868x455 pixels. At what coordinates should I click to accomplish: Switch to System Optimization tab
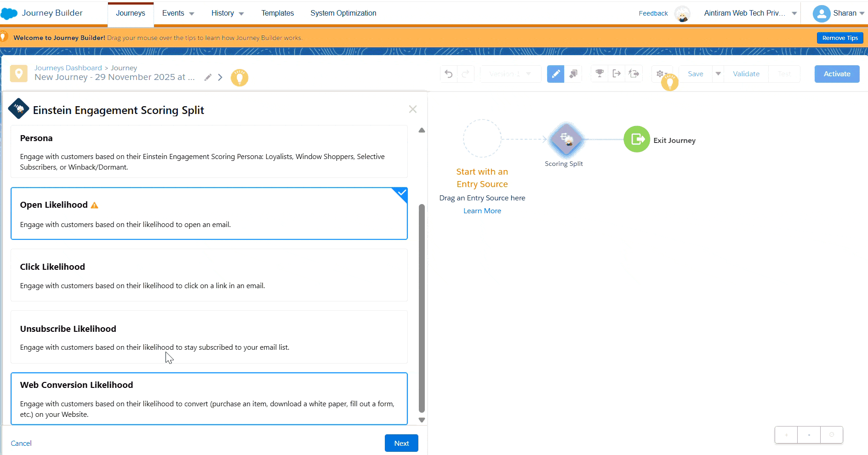(343, 13)
